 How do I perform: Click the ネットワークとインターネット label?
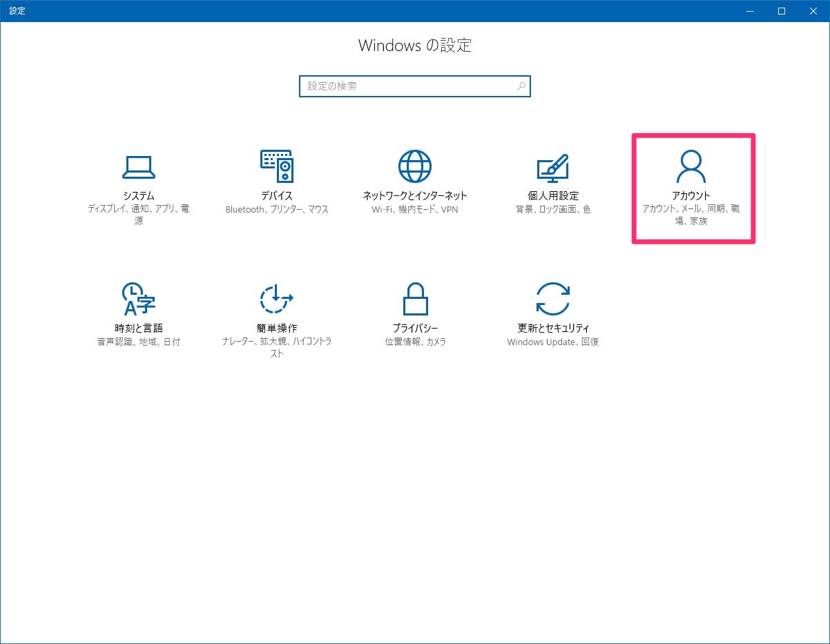click(415, 196)
